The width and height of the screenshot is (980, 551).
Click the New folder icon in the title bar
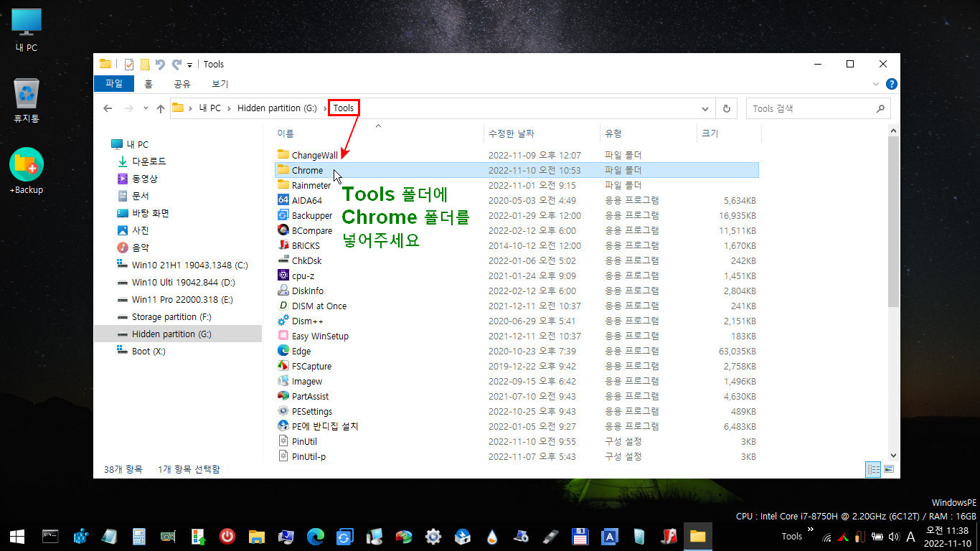tap(145, 64)
